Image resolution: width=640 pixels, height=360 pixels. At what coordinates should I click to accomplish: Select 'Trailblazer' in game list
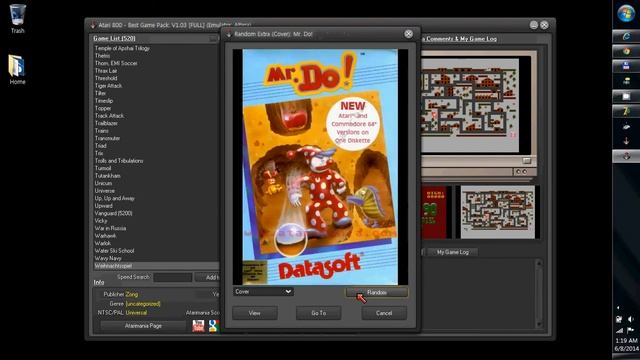point(106,123)
